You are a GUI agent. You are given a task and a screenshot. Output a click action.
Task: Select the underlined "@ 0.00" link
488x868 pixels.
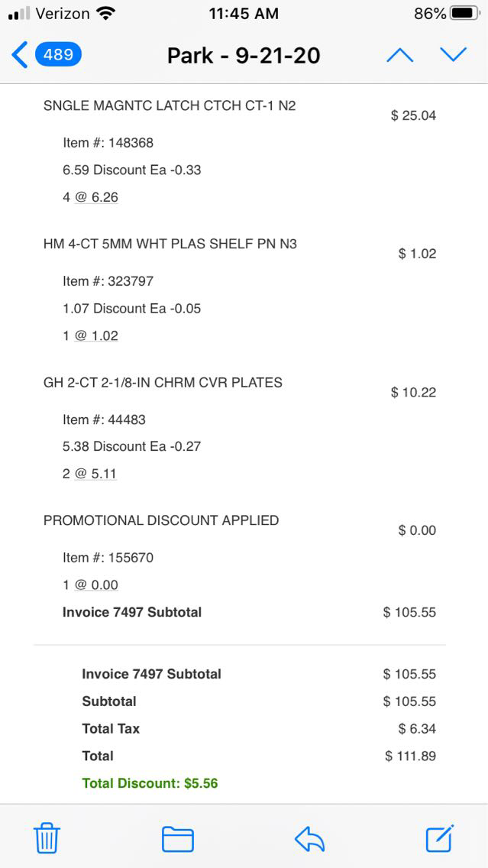pyautogui.click(x=96, y=585)
